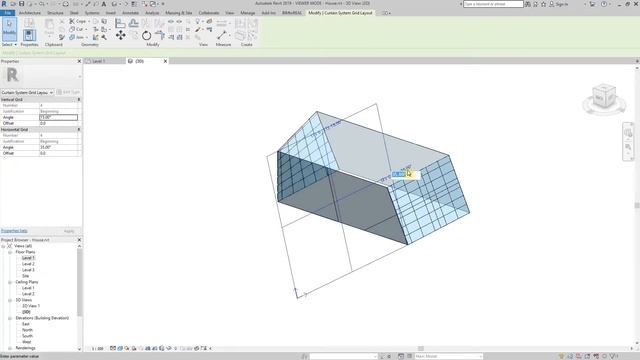Click the Cope geometry tool

78,21
